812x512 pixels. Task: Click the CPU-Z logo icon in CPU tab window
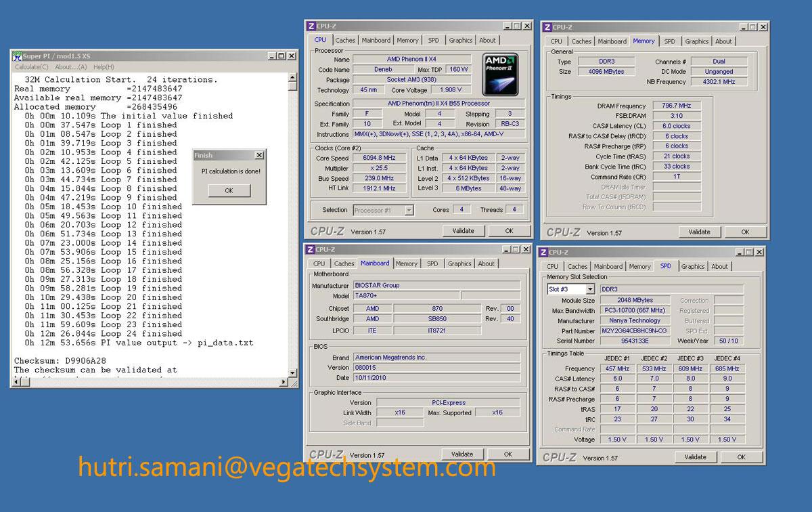(x=311, y=26)
